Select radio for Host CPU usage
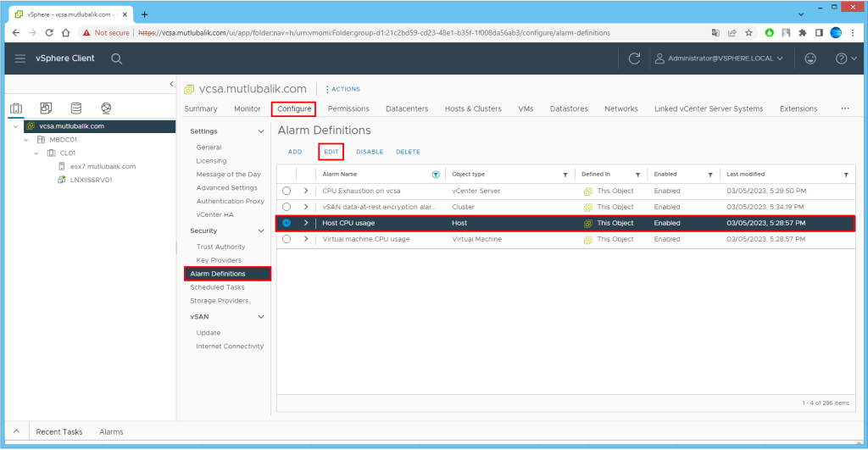 pos(287,223)
